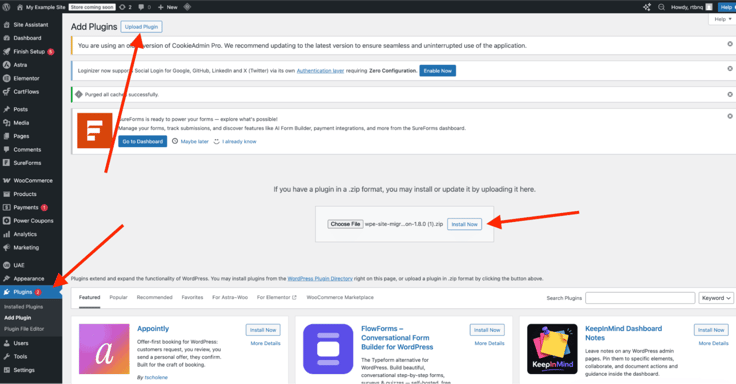736x384 pixels.
Task: Open Products in the sidebar
Action: coord(25,194)
